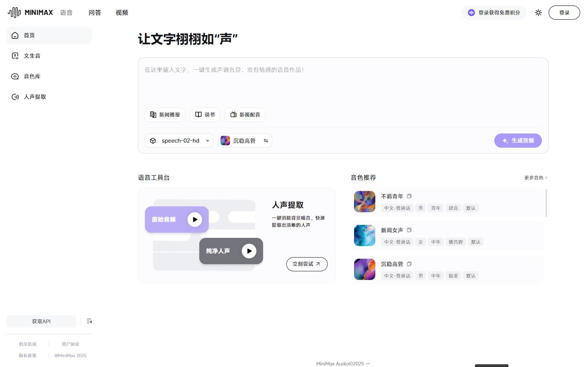Click the 不羁青年 voice name
The image size is (588, 367).
click(x=392, y=196)
